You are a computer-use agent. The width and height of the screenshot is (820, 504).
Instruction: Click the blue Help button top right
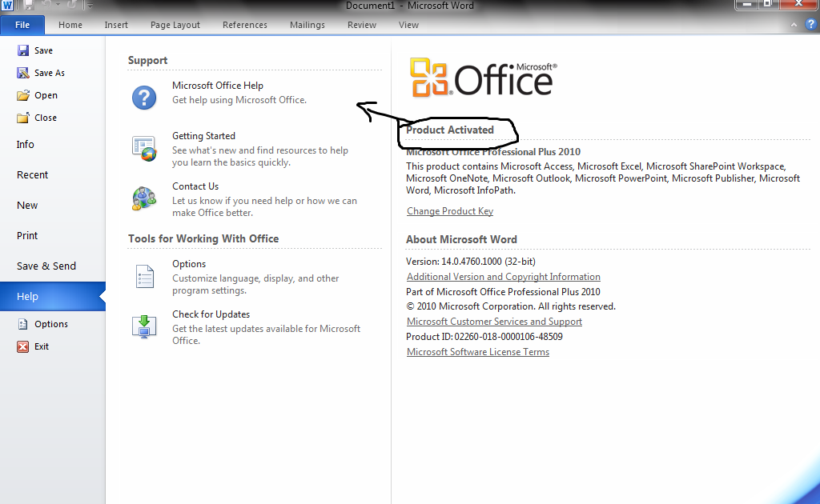(x=812, y=24)
